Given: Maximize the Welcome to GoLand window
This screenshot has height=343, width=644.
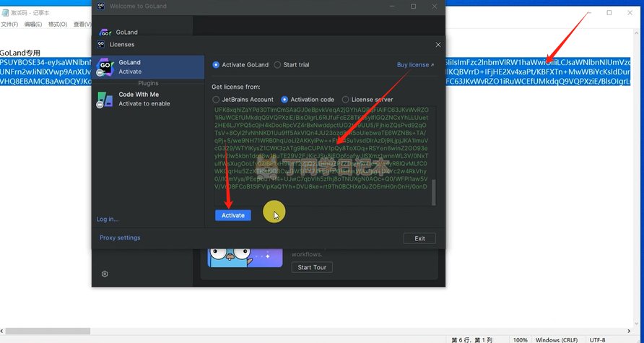Looking at the screenshot, I should (413, 6).
